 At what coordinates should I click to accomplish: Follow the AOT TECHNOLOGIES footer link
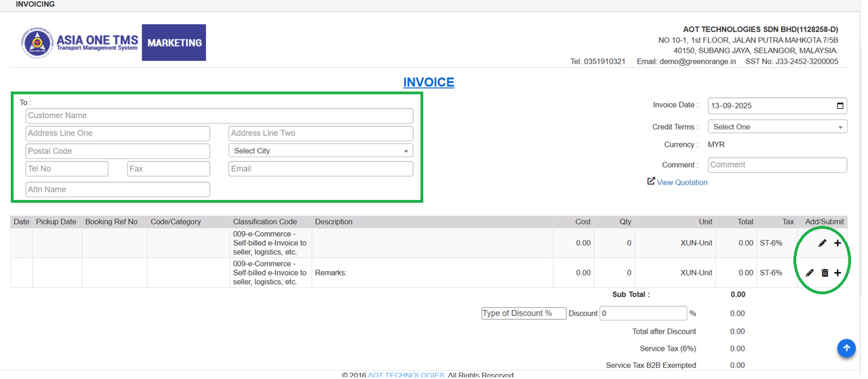pos(406,375)
